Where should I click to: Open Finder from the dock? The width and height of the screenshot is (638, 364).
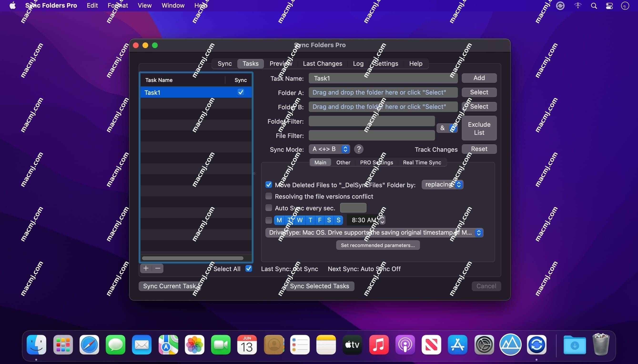[x=36, y=345]
